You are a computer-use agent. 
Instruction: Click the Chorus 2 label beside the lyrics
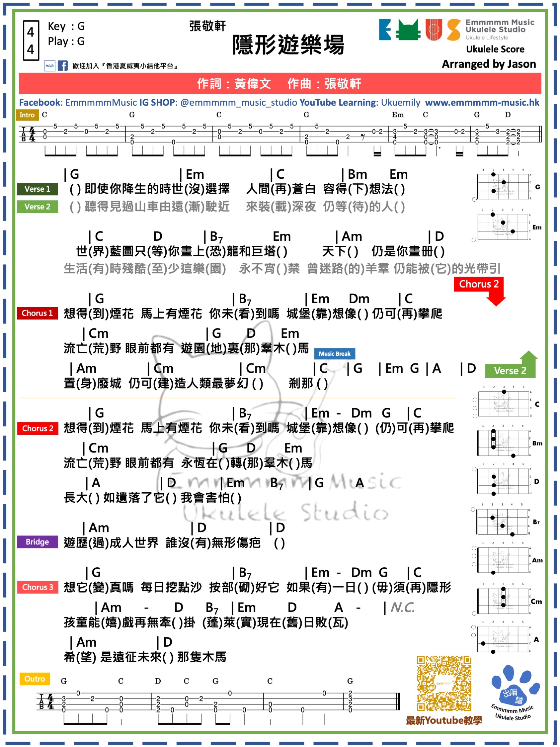(38, 428)
